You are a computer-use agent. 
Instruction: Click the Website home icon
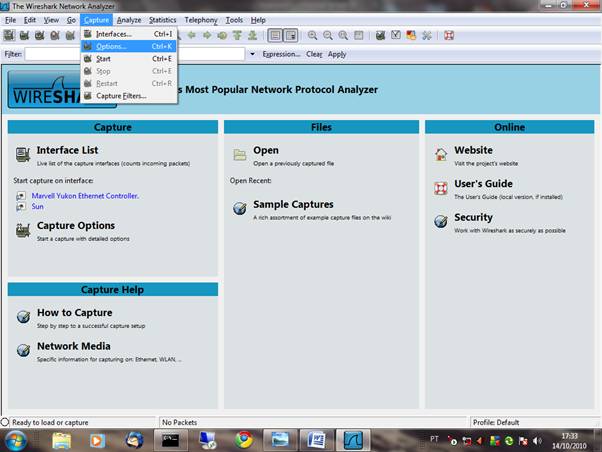(443, 154)
